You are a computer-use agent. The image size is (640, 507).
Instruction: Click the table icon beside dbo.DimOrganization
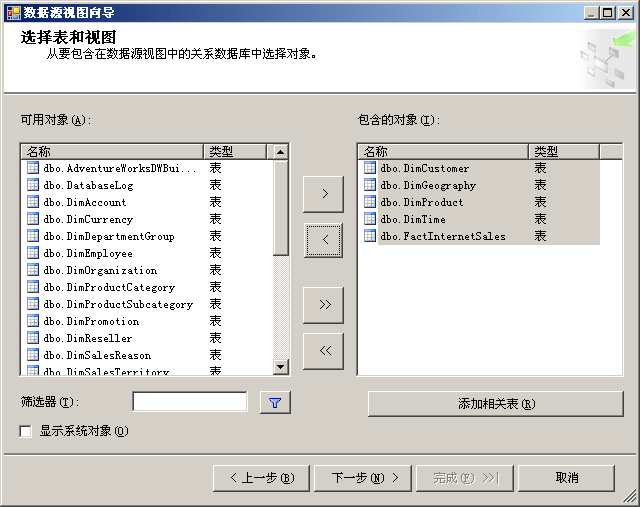click(33, 270)
